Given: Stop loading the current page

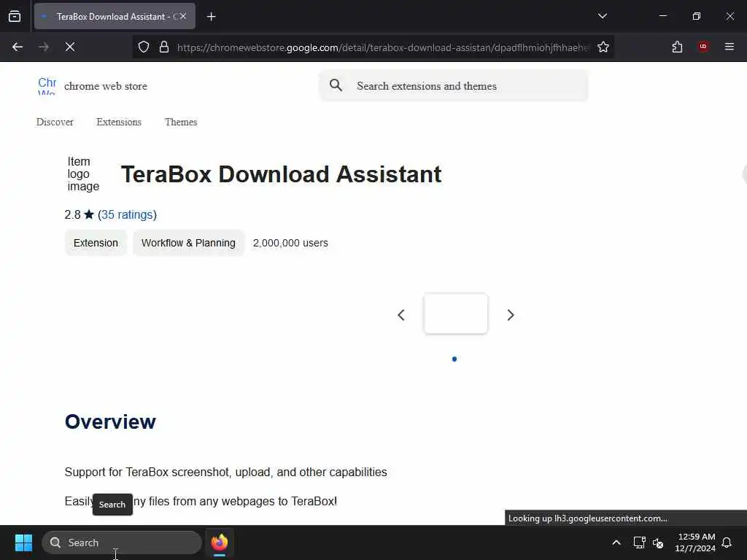Looking at the screenshot, I should pyautogui.click(x=70, y=47).
